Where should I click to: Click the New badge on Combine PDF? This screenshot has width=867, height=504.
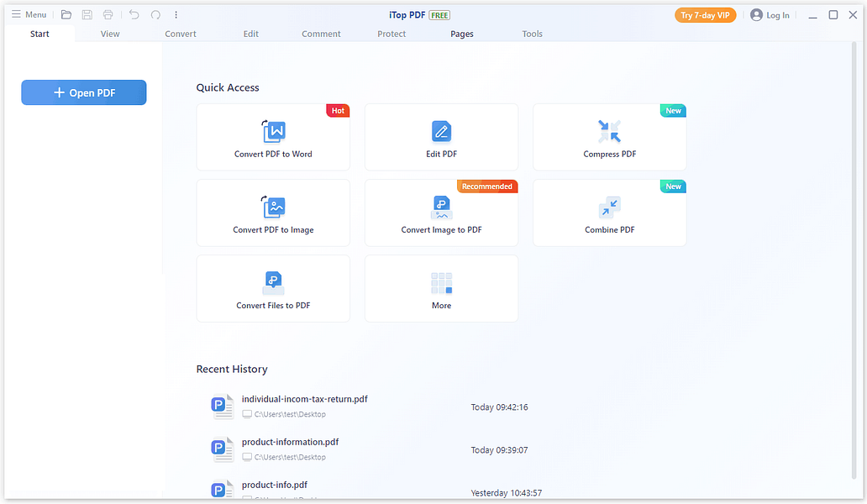673,186
